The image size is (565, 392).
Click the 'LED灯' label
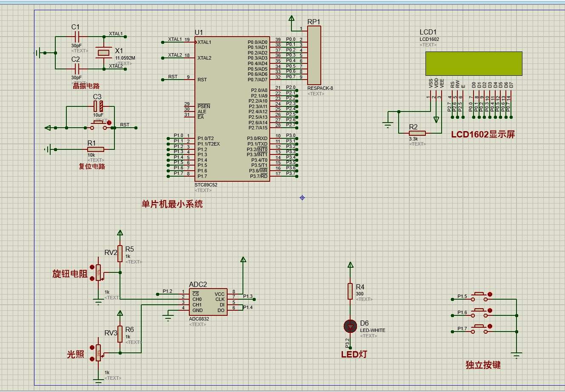(354, 354)
